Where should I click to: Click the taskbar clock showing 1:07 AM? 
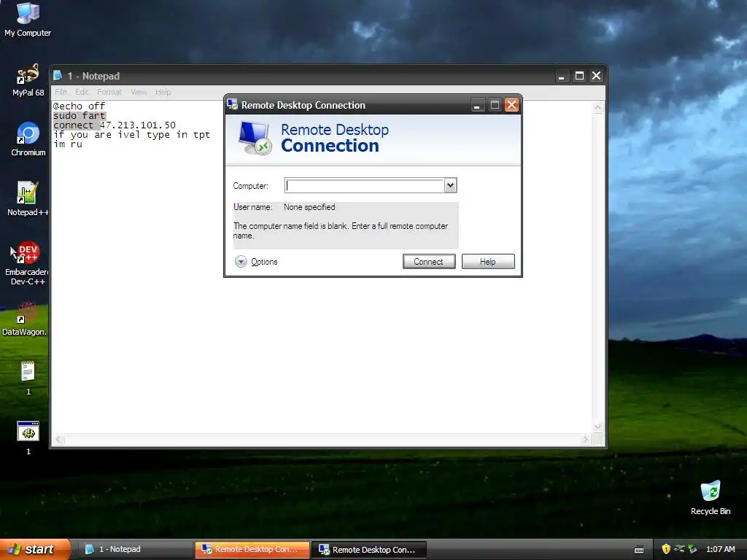point(720,549)
